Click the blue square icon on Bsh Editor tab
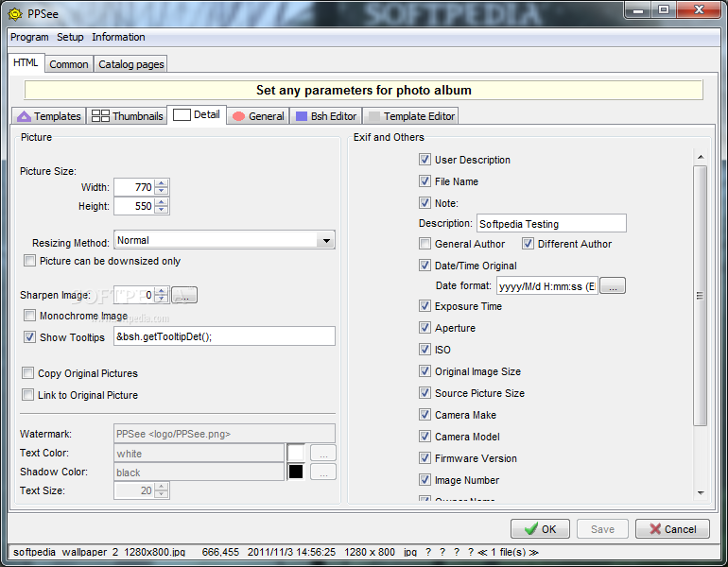This screenshot has width=728, height=567. coord(302,116)
